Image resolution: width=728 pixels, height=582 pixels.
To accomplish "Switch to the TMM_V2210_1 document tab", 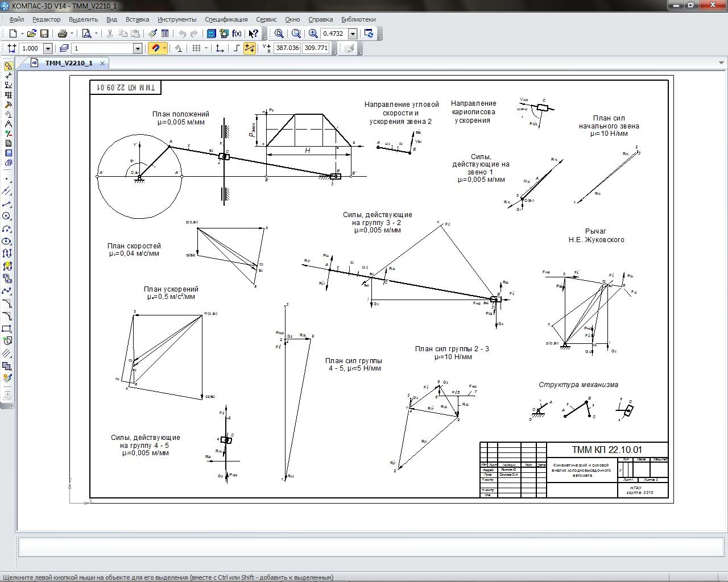I will point(68,63).
